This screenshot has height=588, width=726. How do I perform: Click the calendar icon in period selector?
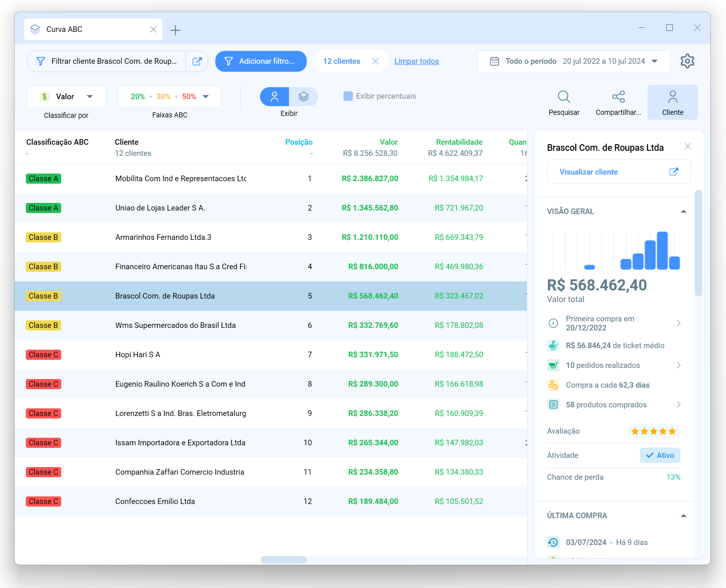pos(494,61)
